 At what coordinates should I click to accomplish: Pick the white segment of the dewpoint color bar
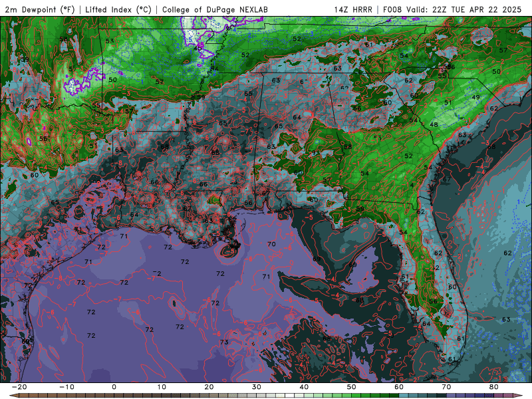pos(290,396)
